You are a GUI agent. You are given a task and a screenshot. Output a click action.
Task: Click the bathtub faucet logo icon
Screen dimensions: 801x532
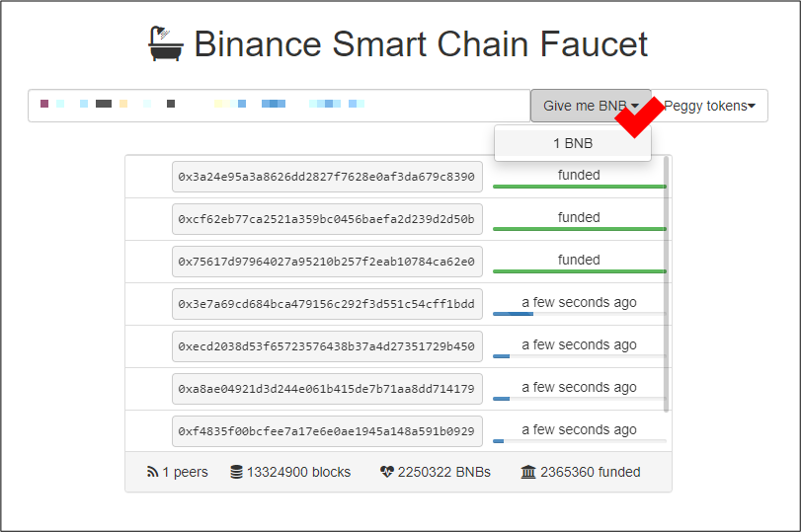pos(166,44)
